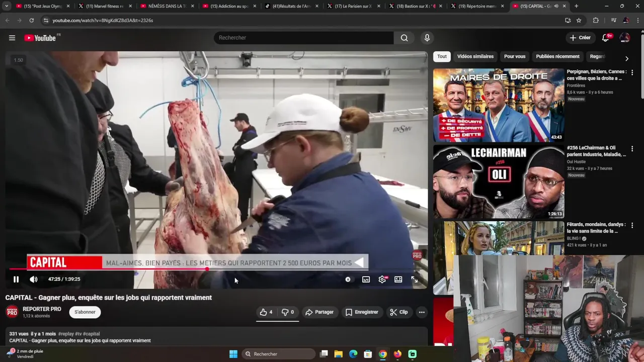
Task: Select the Pour vous chip
Action: pyautogui.click(x=515, y=56)
